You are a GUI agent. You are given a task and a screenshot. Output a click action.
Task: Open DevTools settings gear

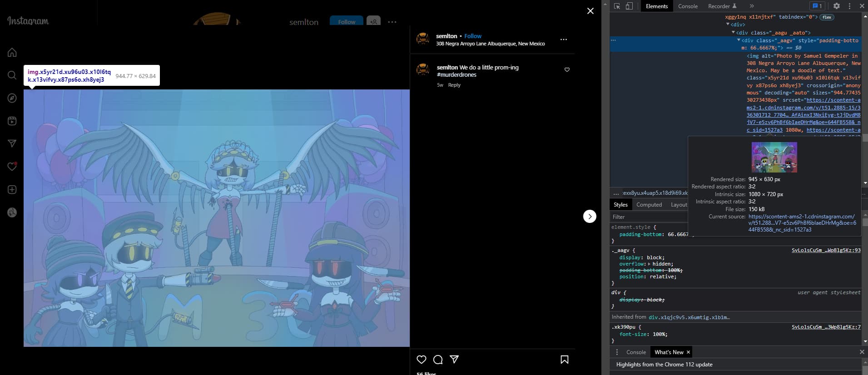[x=837, y=6]
